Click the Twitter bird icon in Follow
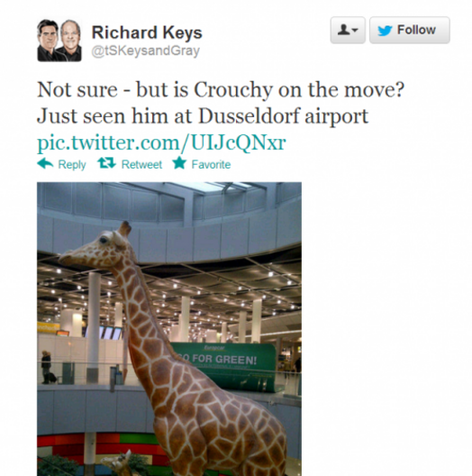 coord(385,31)
